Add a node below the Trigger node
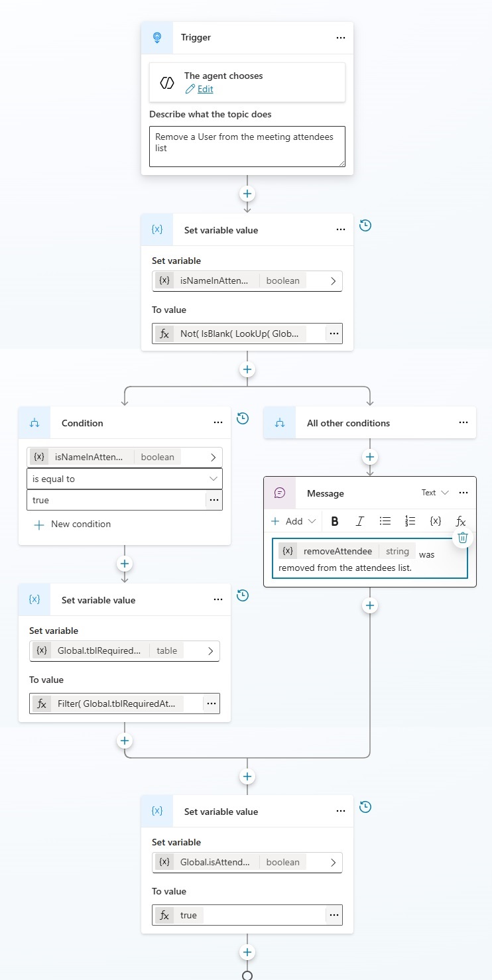Viewport: 492px width, 980px height. (x=247, y=194)
